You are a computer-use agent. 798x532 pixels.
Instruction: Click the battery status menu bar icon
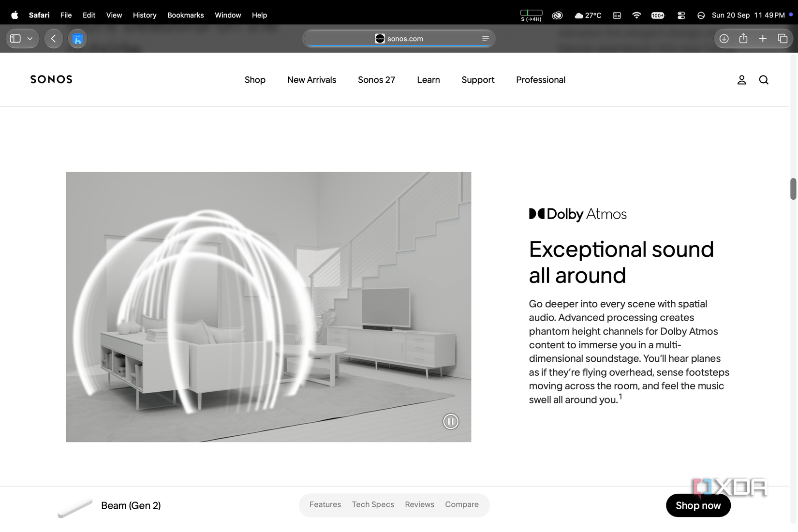click(531, 15)
